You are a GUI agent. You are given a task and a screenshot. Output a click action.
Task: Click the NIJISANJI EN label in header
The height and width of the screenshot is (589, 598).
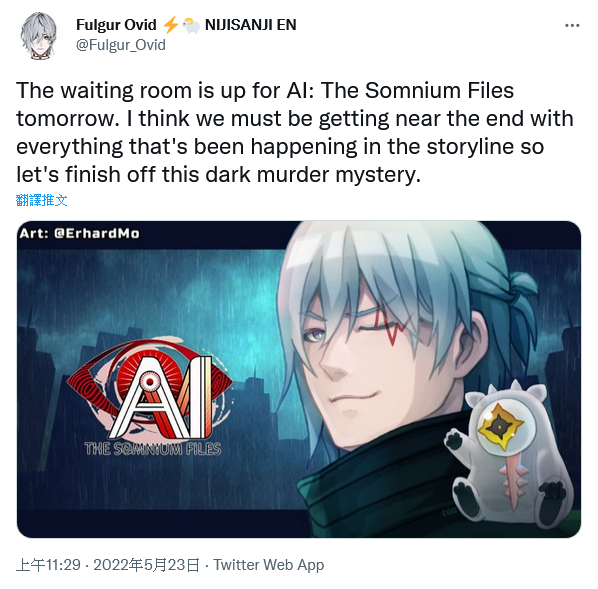[x=251, y=25]
